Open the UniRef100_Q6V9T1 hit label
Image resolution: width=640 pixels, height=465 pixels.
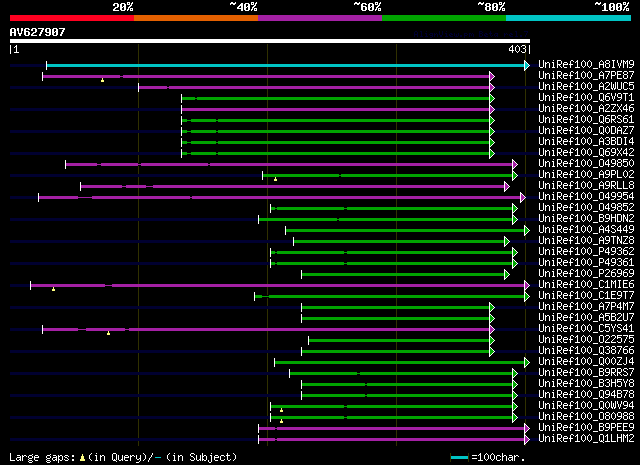586,98
